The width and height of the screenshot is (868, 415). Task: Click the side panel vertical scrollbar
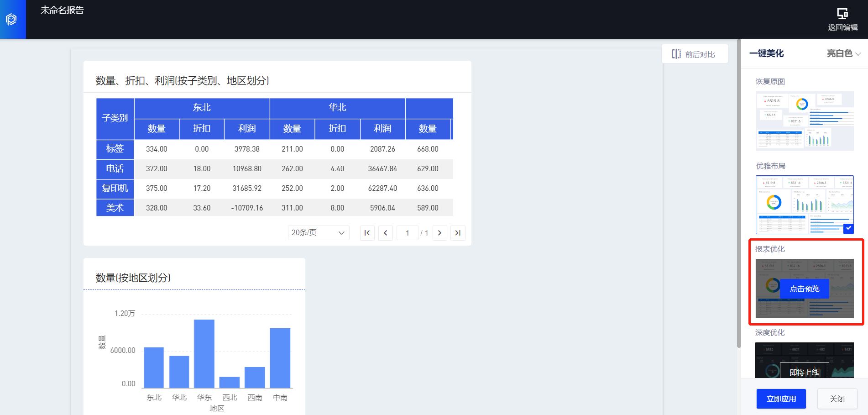pyautogui.click(x=739, y=196)
